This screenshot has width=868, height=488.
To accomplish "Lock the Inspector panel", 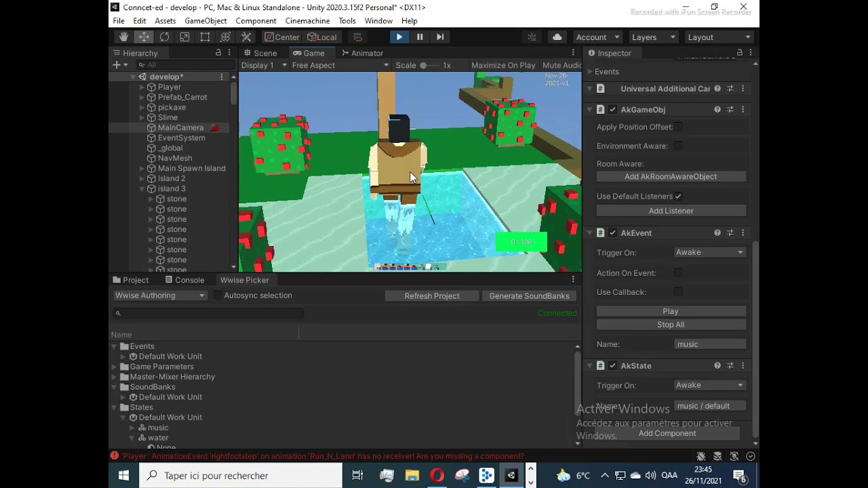I will point(740,53).
